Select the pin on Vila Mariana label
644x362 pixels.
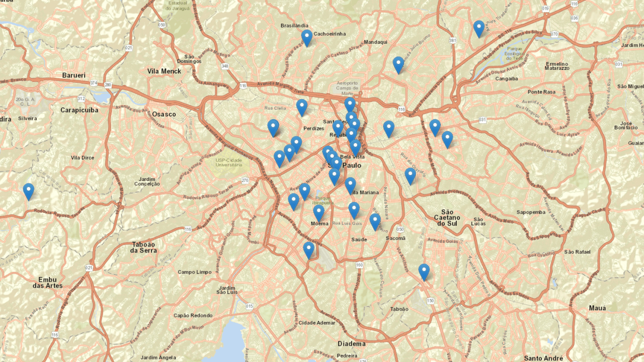(350, 186)
